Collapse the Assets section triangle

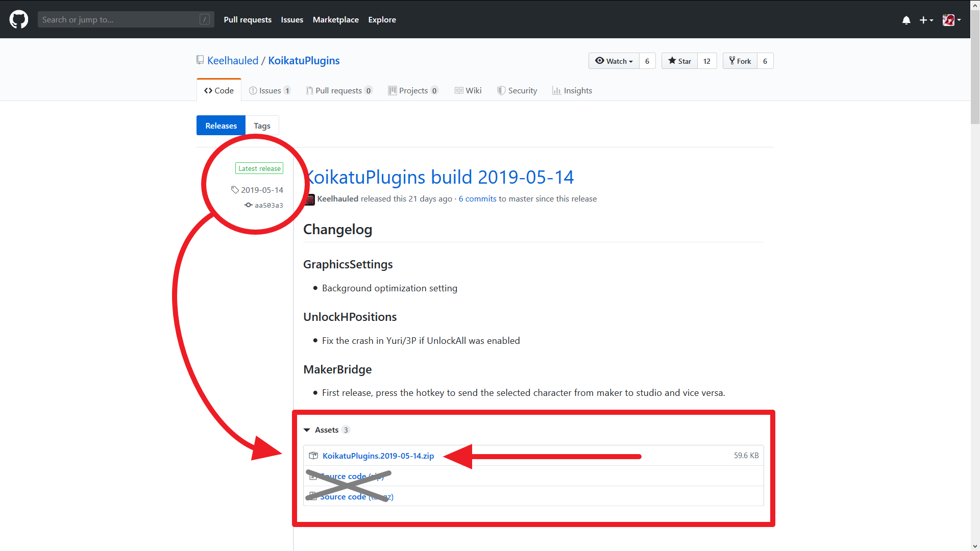pyautogui.click(x=307, y=430)
